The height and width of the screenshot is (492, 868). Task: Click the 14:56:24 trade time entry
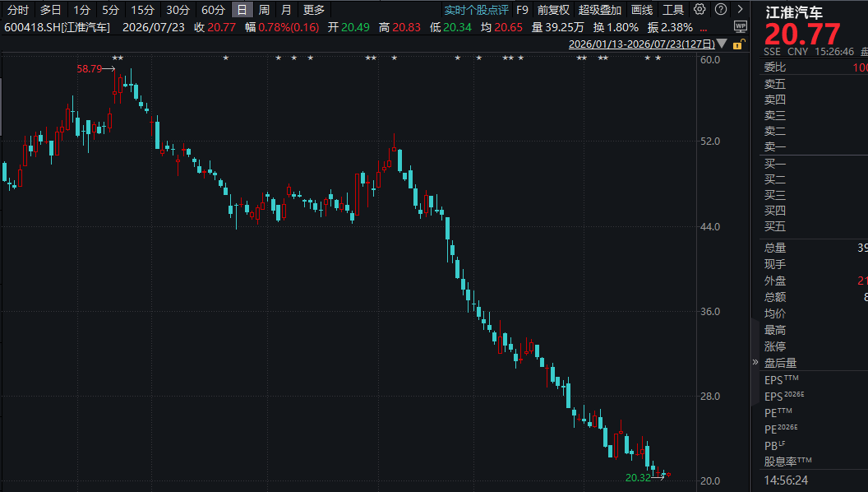coord(786,480)
